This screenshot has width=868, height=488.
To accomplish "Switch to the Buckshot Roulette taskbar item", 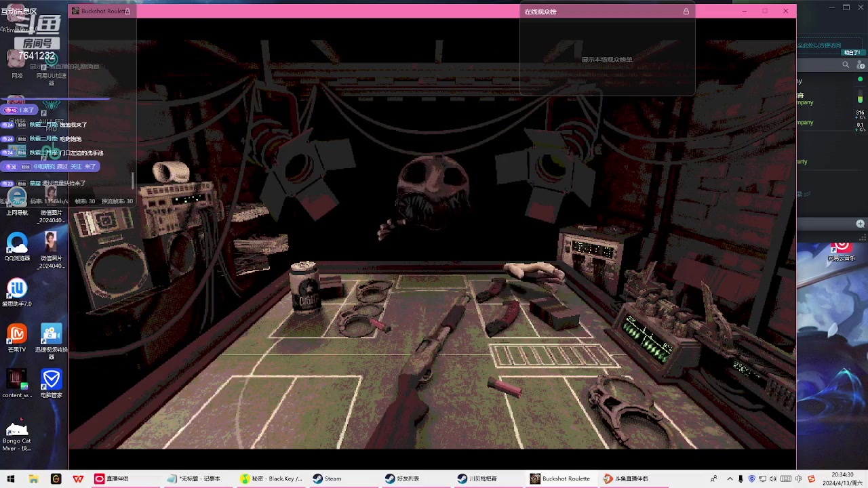I will click(x=560, y=479).
